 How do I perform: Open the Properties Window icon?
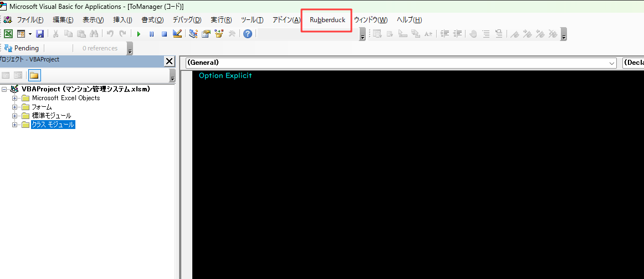(206, 34)
